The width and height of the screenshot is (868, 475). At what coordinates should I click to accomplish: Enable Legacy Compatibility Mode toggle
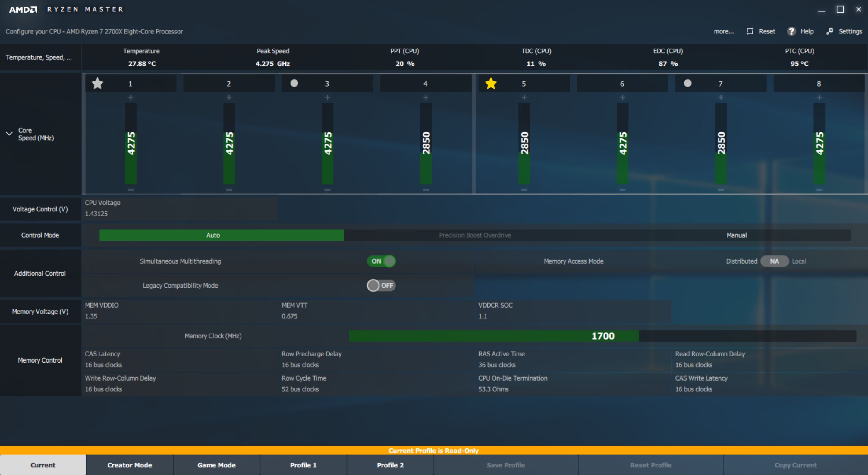[x=381, y=286]
